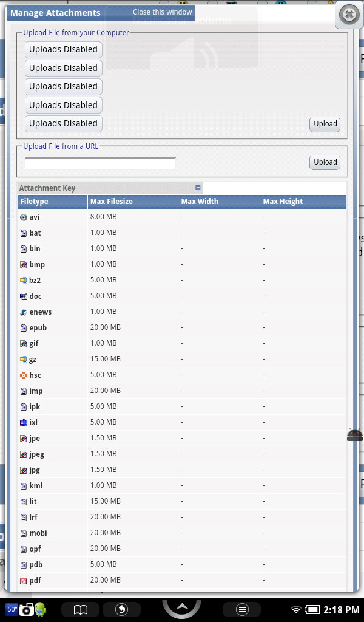Click the imp filetype icon

pyautogui.click(x=24, y=391)
